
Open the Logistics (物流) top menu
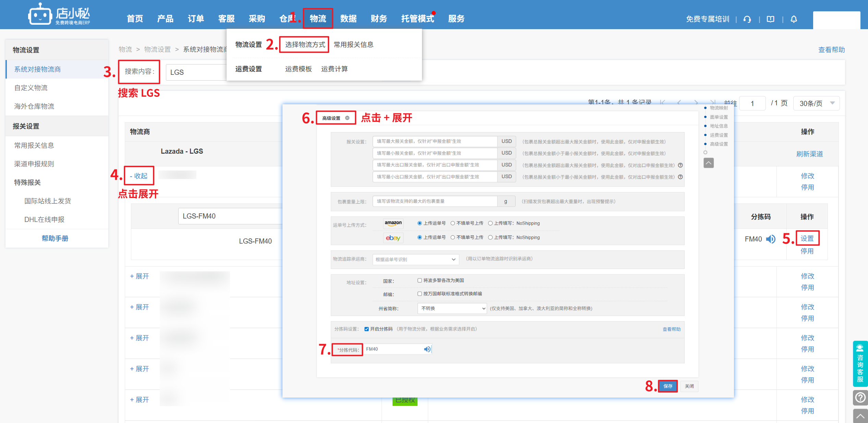(318, 19)
